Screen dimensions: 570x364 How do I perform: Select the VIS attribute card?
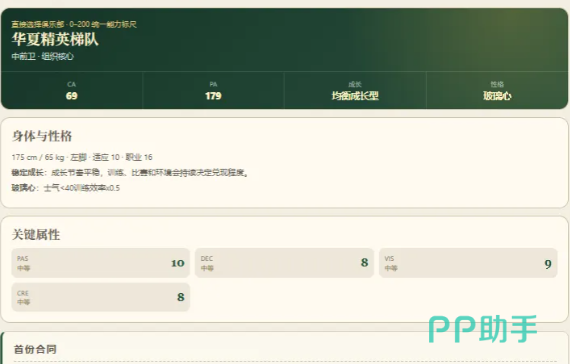pyautogui.click(x=468, y=263)
